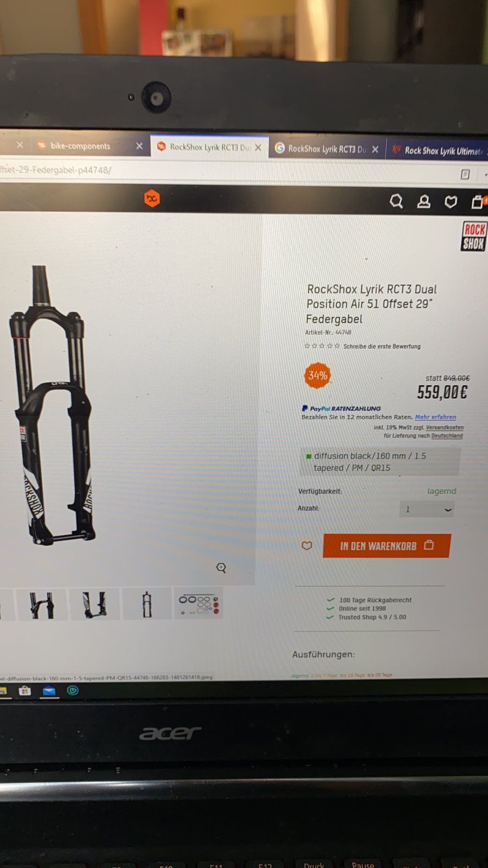Switch to the Rock Shox Lyrik Ultimate tab
Screen dimensions: 488x868
pos(437,150)
